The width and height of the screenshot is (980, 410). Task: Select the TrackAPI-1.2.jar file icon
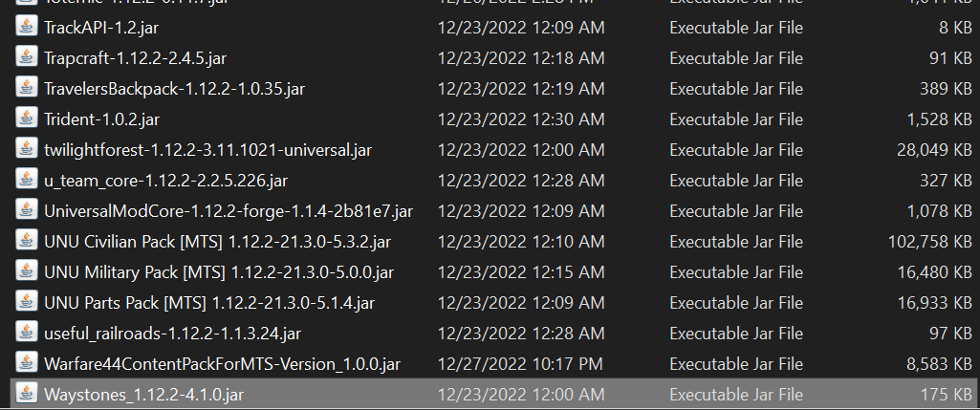click(26, 27)
